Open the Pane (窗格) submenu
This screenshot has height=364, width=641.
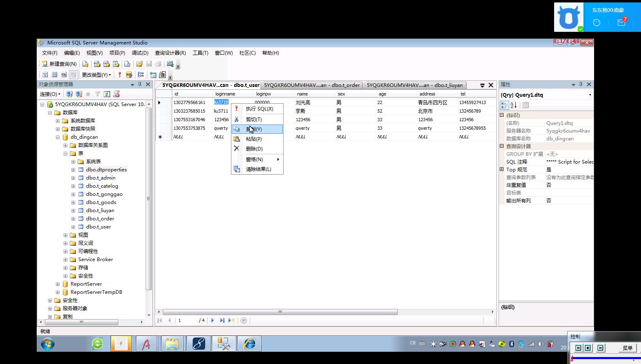point(257,159)
